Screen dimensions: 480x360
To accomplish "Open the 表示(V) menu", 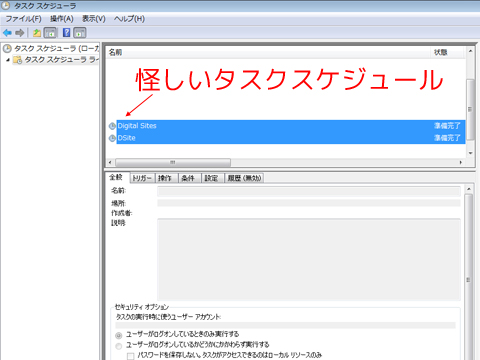I will point(94,19).
